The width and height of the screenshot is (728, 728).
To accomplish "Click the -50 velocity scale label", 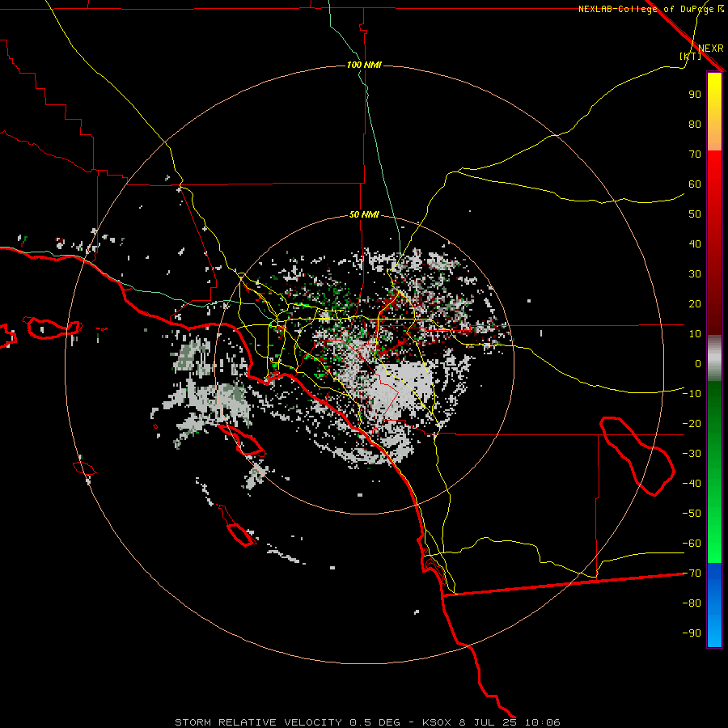I will [x=692, y=514].
